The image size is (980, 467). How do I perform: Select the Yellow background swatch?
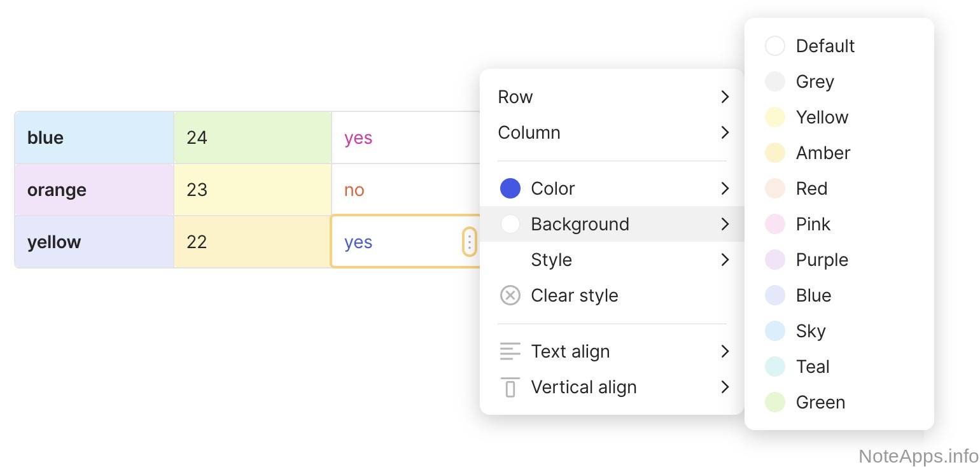(x=775, y=117)
